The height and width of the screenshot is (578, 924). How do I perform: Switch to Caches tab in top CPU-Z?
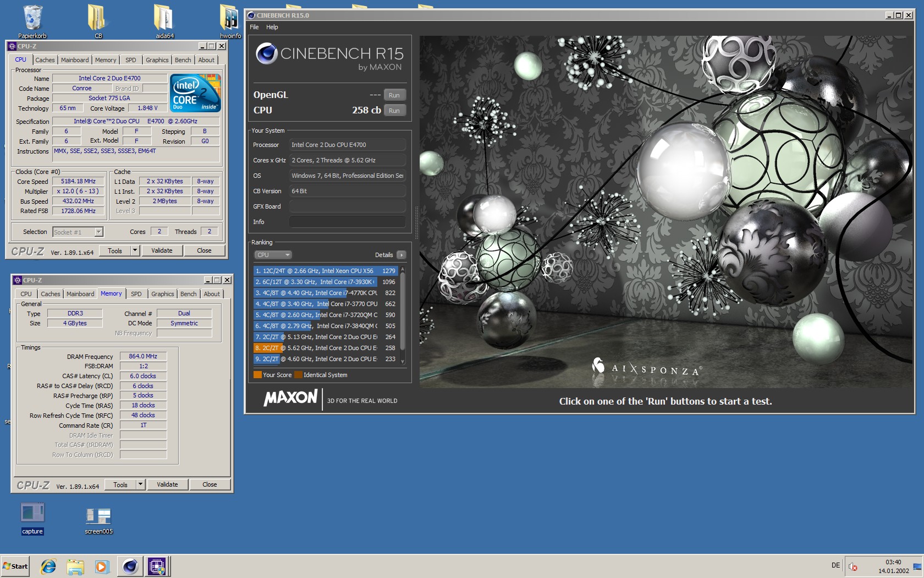[x=45, y=60]
